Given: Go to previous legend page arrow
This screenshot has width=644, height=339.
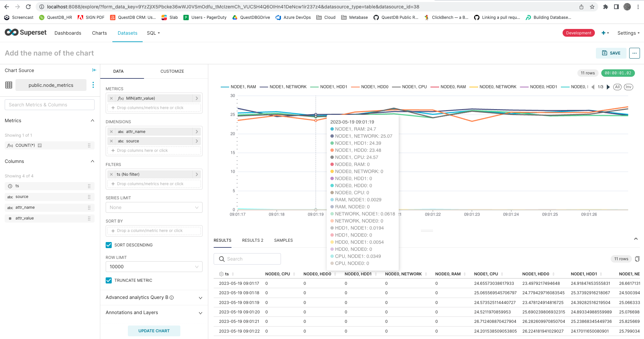Looking at the screenshot, I should click(x=593, y=87).
